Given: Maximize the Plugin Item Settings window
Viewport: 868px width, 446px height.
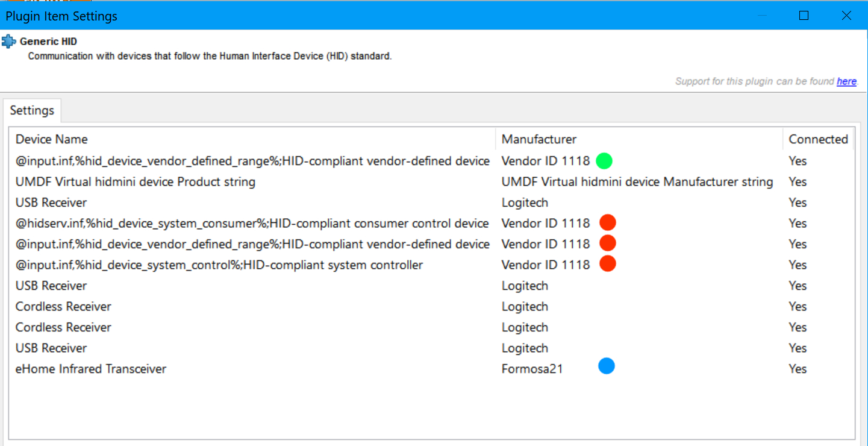Looking at the screenshot, I should coord(804,16).
